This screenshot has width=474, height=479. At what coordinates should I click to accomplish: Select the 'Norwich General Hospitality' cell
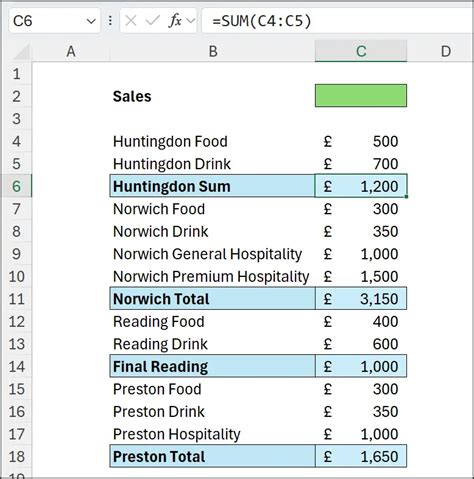pos(213,254)
